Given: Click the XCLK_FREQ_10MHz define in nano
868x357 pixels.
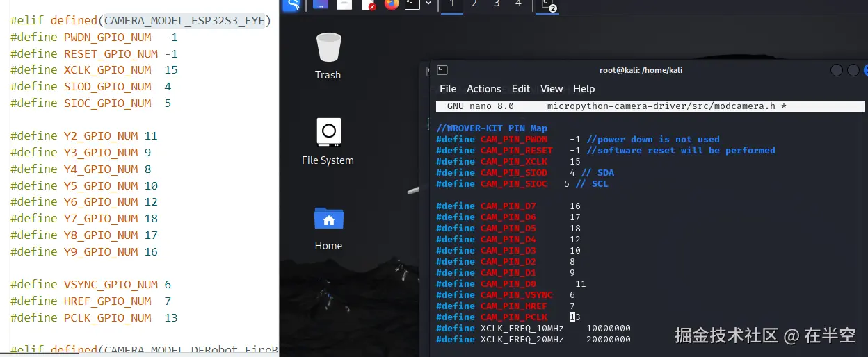Looking at the screenshot, I should point(533,329).
